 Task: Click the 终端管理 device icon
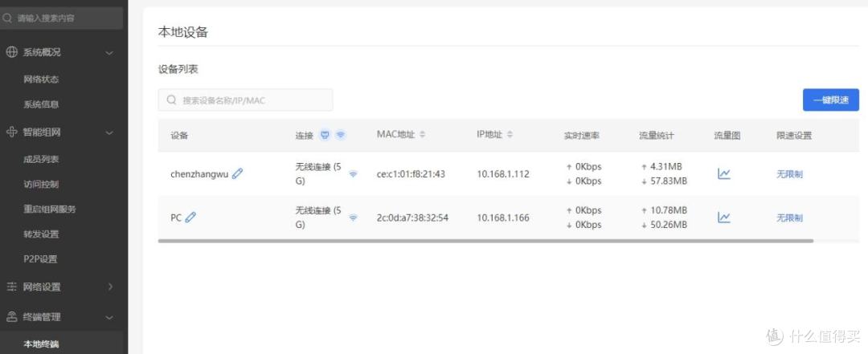coord(11,317)
